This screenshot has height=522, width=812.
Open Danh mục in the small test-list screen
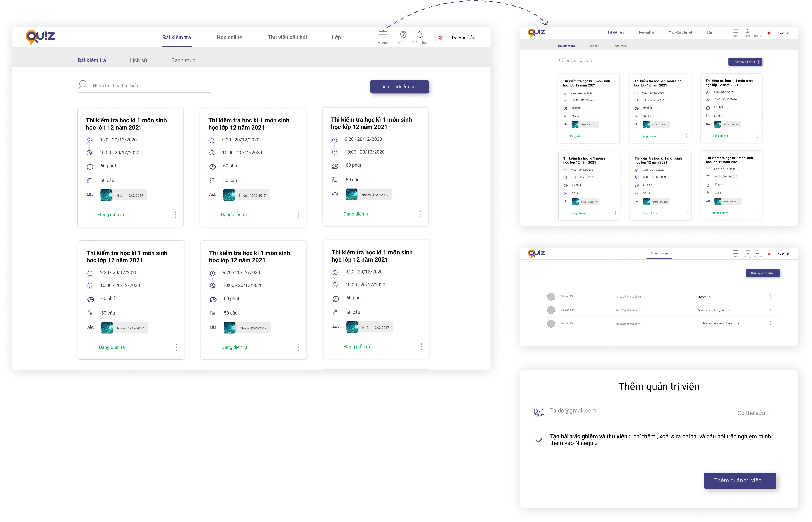pyautogui.click(x=619, y=46)
